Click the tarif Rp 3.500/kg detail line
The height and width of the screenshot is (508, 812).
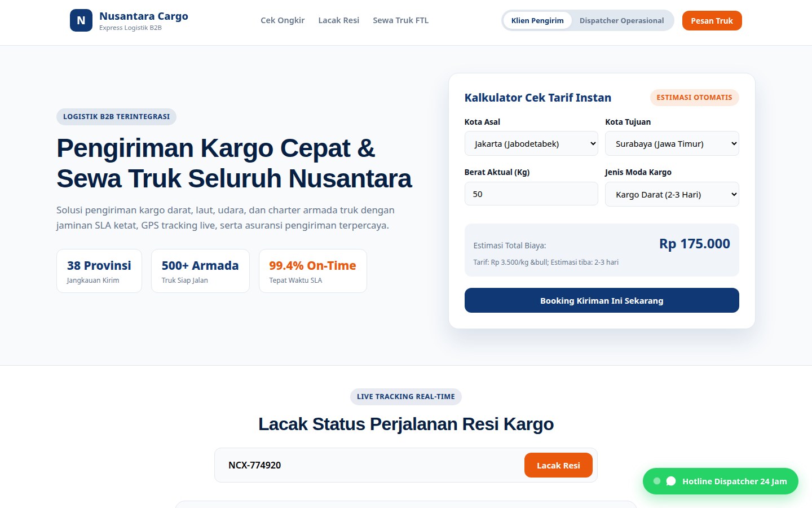[x=546, y=262]
